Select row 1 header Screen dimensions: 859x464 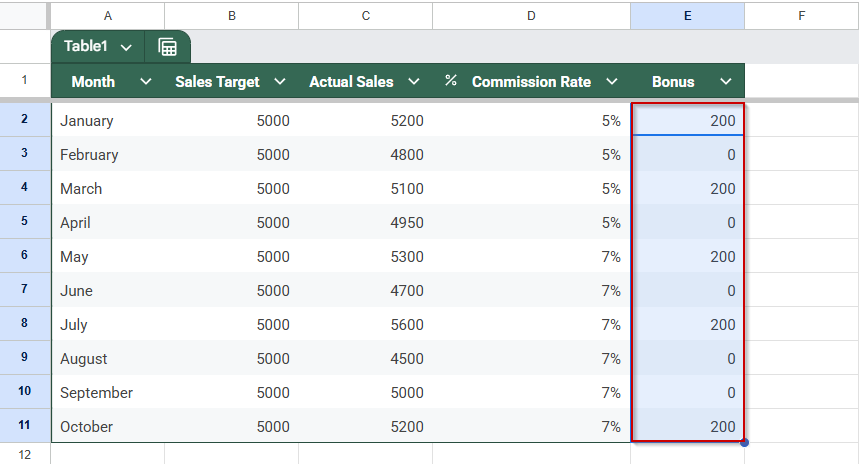click(24, 81)
